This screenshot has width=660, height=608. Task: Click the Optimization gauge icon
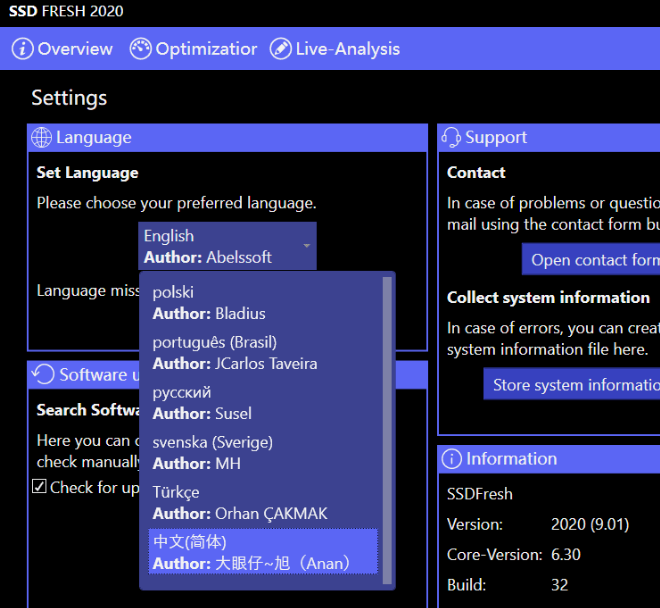coord(140,49)
